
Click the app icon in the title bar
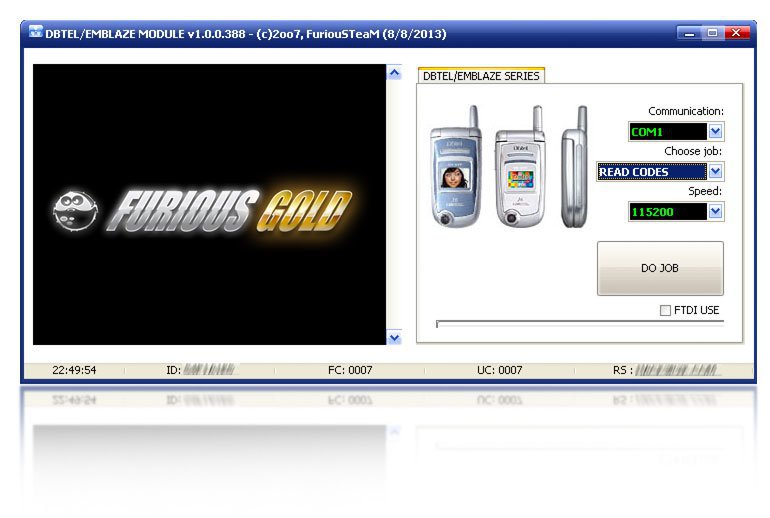click(35, 32)
